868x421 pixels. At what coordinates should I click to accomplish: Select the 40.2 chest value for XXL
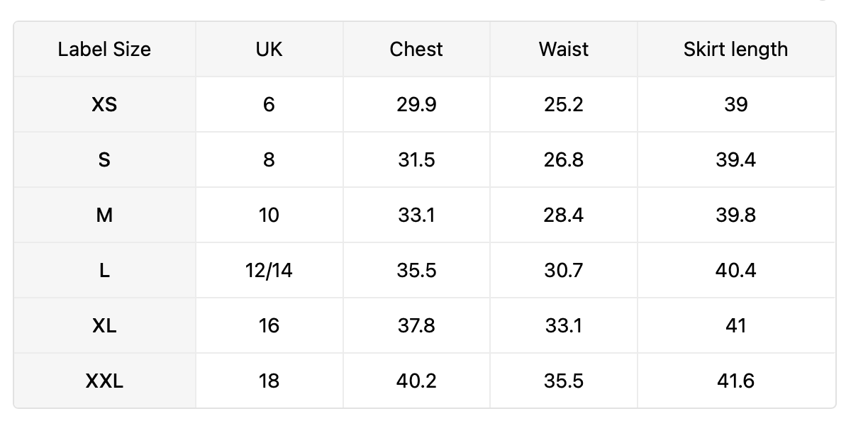pos(416,381)
